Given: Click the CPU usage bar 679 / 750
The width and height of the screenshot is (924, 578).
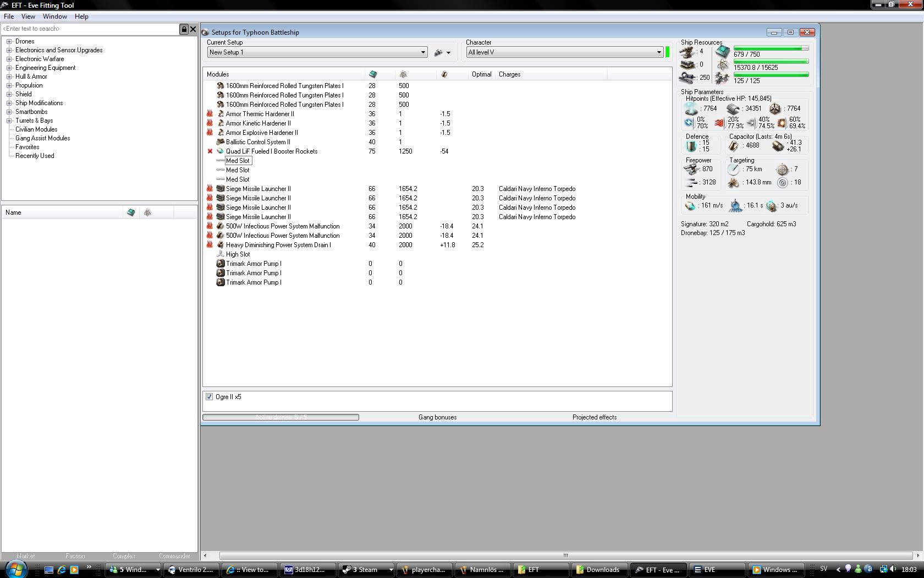Looking at the screenshot, I should (771, 48).
